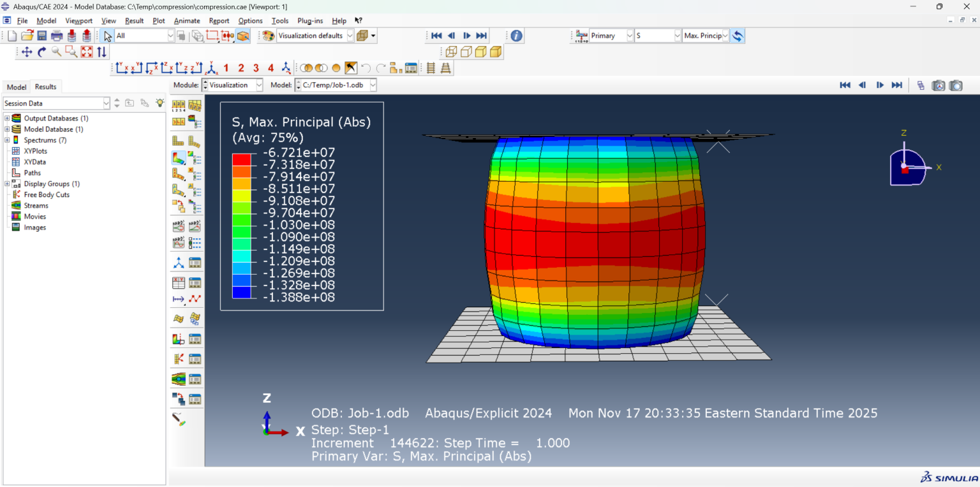Toggle the arrow selection cursor tool
Screen dimensions: 980x487
point(108,36)
